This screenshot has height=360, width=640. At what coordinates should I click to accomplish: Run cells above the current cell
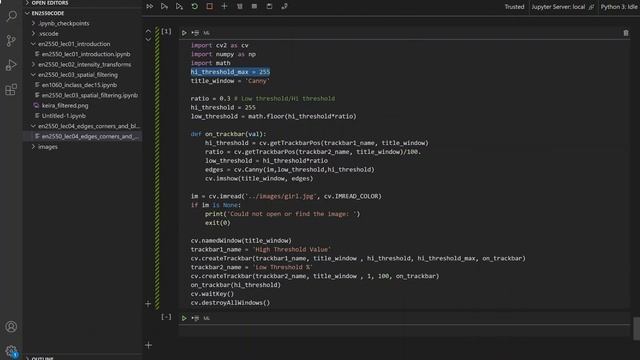(x=164, y=7)
